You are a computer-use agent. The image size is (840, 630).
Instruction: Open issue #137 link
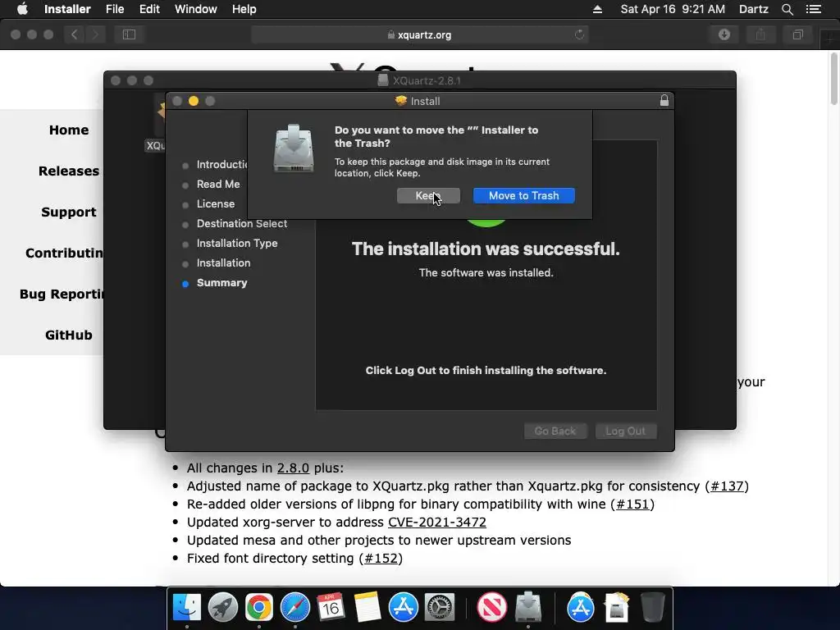pos(727,486)
